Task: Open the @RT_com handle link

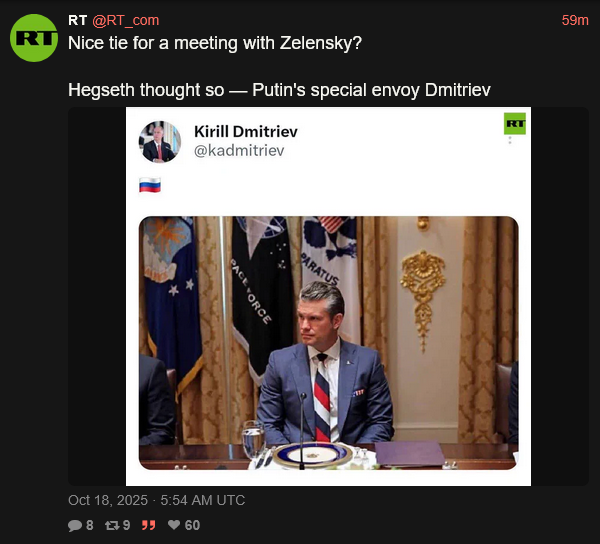Action: point(126,20)
